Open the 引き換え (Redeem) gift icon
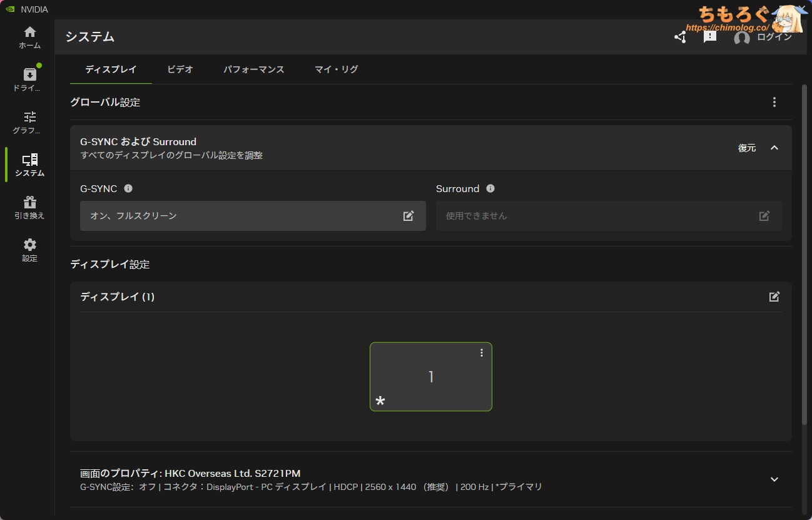The width and height of the screenshot is (812, 520). tap(29, 208)
